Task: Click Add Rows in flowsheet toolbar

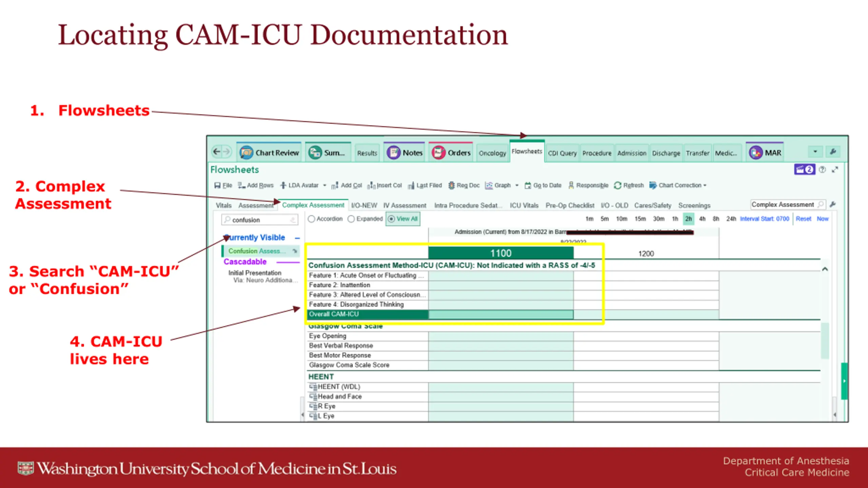Action: click(x=256, y=185)
